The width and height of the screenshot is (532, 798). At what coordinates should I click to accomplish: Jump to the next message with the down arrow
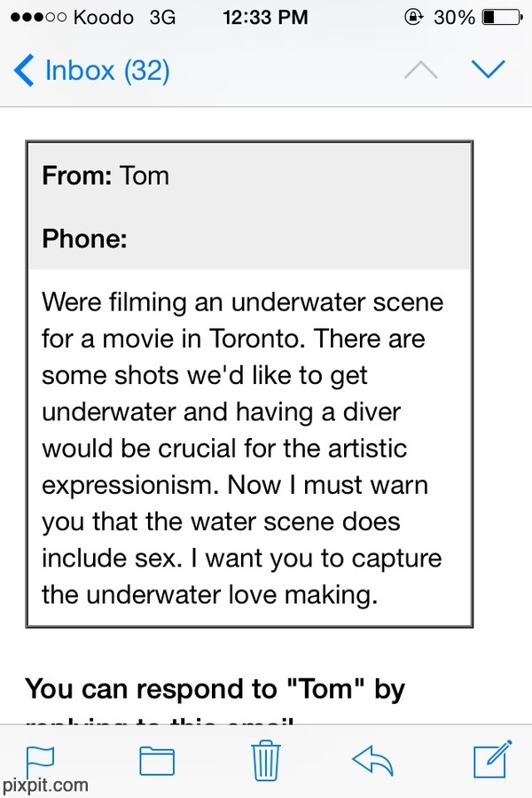point(488,70)
